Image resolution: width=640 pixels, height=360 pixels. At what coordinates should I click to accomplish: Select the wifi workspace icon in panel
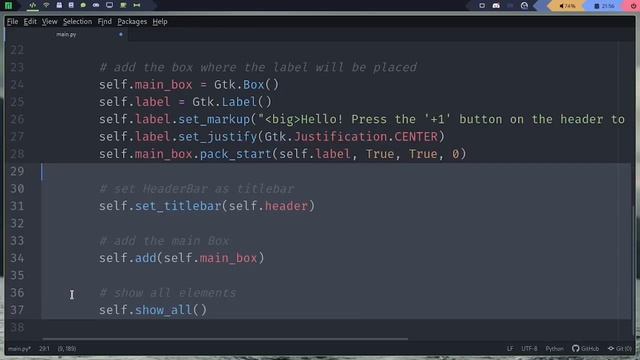pos(46,5)
